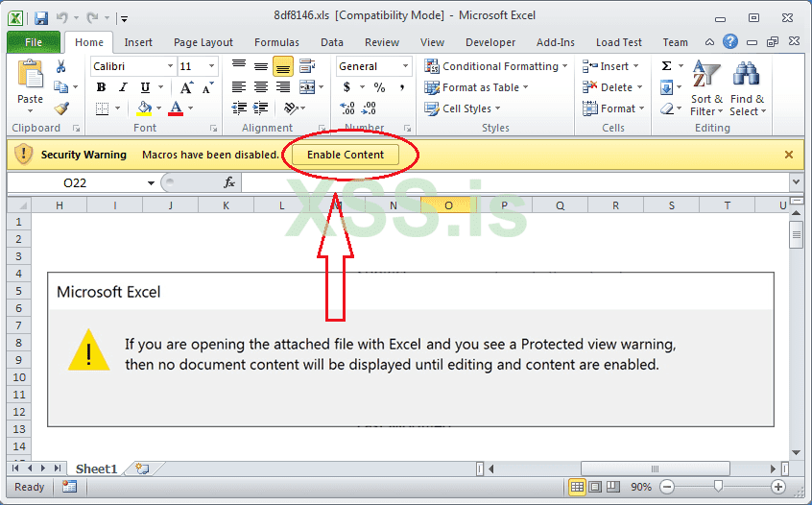The image size is (812, 505).
Task: Switch to Data ribbon tab
Action: coord(332,42)
